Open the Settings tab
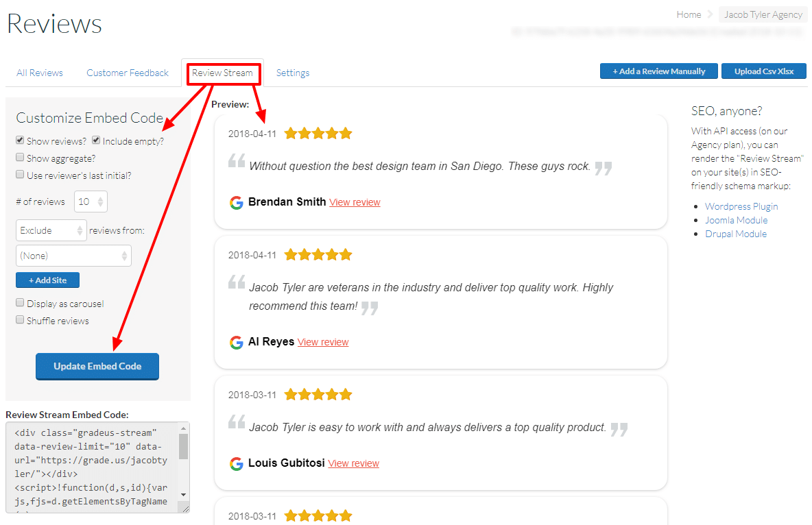 pos(293,73)
